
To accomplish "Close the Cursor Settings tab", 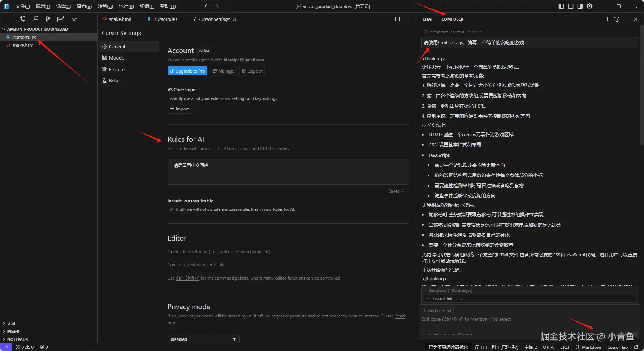I will (235, 19).
